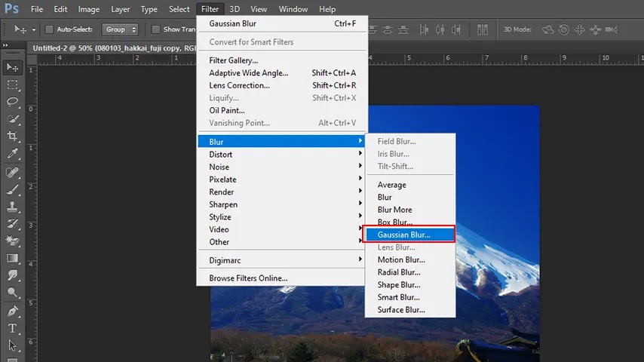Expand the Sharpen submenu
Image resolution: width=644 pixels, height=362 pixels.
[x=281, y=204]
